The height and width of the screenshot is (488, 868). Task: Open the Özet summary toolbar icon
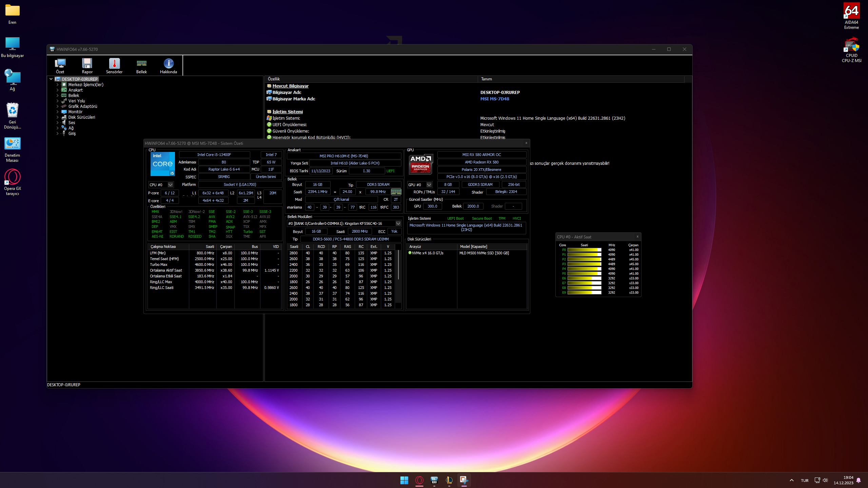click(60, 63)
